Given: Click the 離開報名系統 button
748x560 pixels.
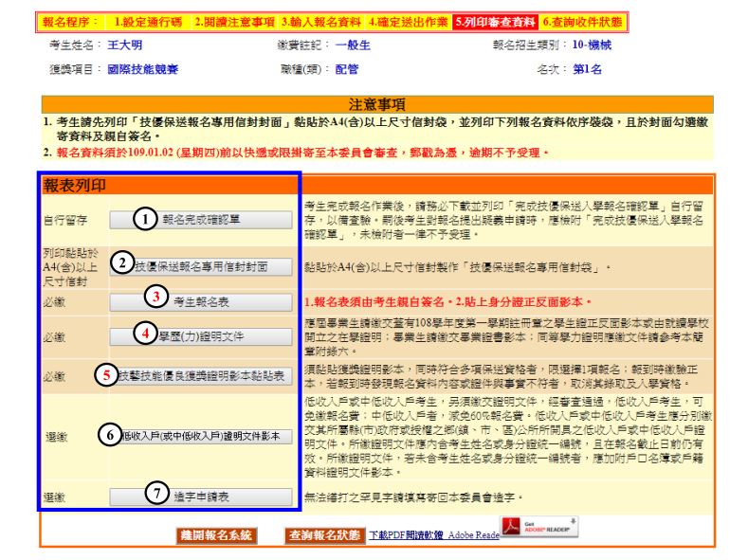Looking at the screenshot, I should (x=216, y=535).
